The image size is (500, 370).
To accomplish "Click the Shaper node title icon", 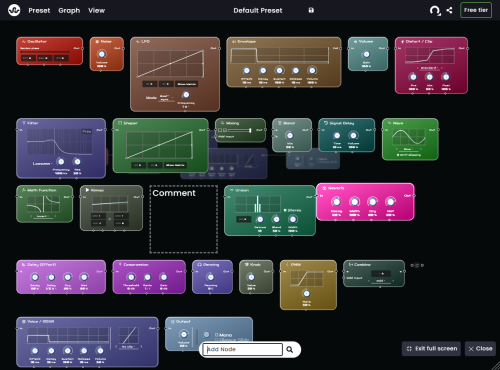I will tap(120, 123).
